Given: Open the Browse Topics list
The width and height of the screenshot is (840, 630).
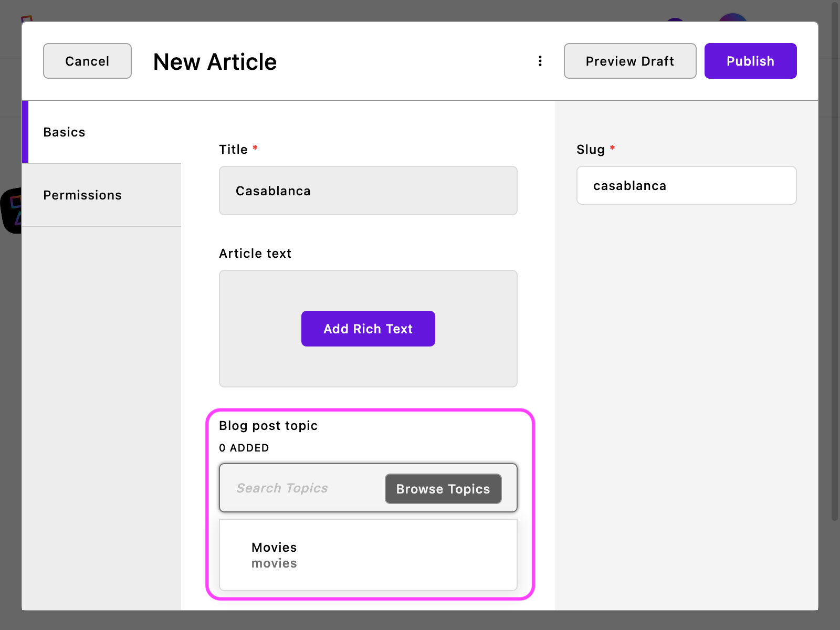Looking at the screenshot, I should tap(443, 489).
